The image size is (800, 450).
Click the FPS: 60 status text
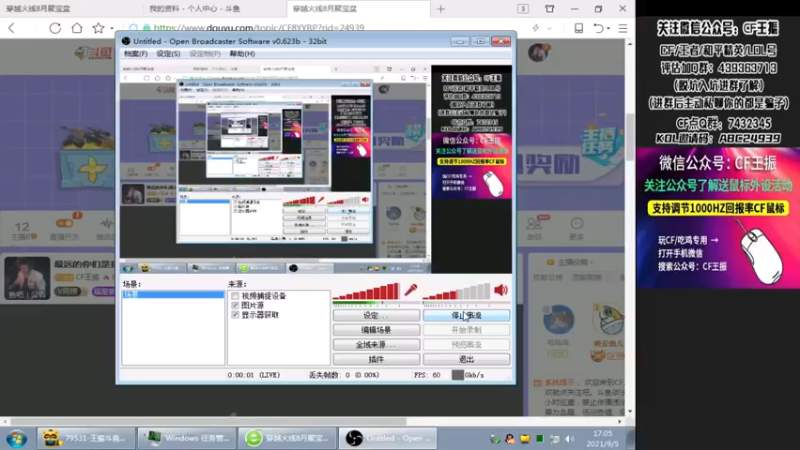[x=427, y=375]
